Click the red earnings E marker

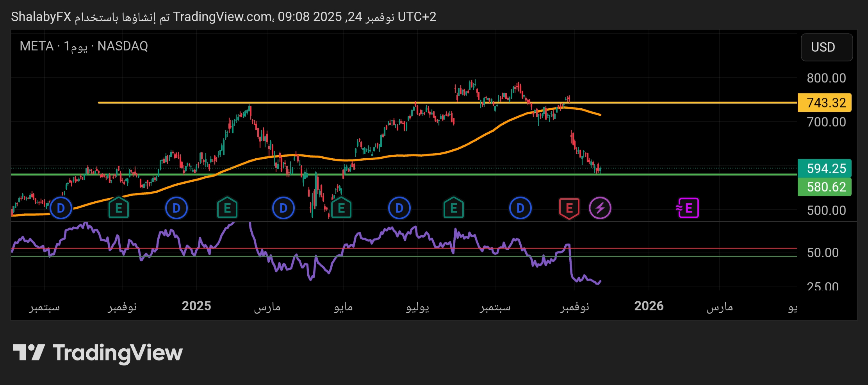click(x=569, y=208)
